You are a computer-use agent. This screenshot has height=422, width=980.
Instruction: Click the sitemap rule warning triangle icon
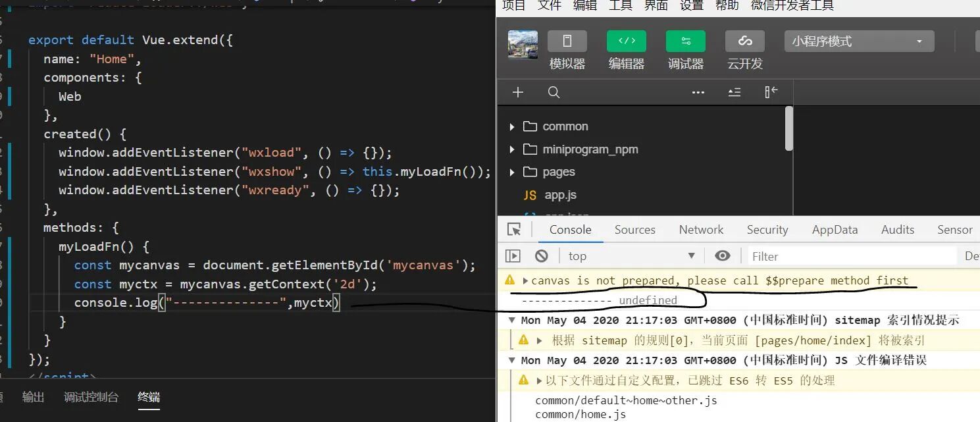tap(524, 340)
